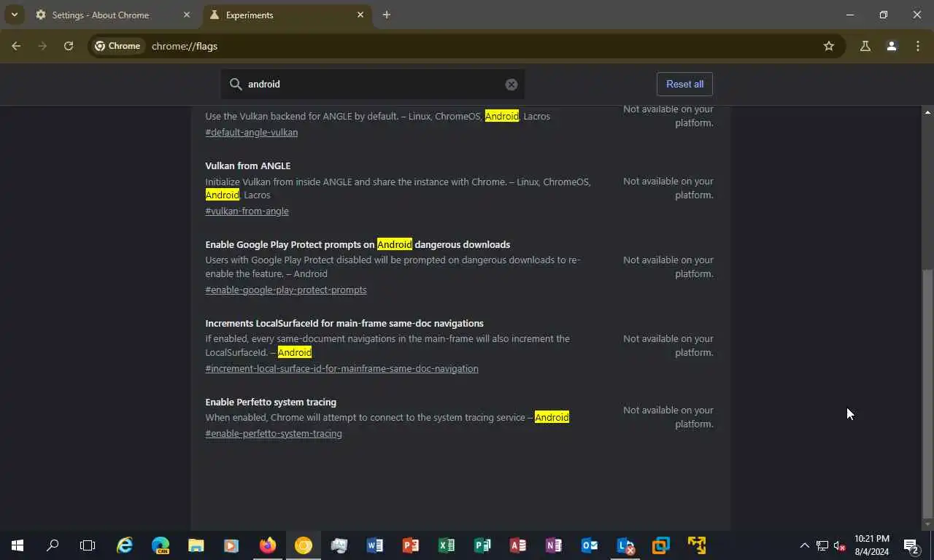Open Task View on the taskbar
This screenshot has height=560, width=934.
click(x=88, y=545)
